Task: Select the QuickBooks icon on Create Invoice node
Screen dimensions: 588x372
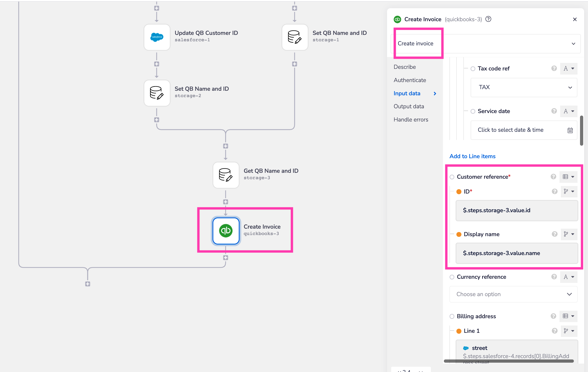Action: [x=226, y=231]
